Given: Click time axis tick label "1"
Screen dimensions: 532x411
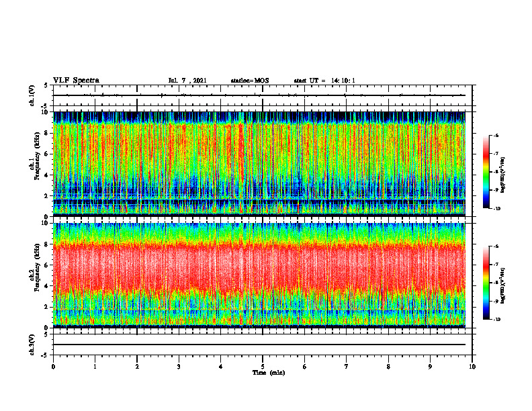Looking at the screenshot, I should coord(95,367).
